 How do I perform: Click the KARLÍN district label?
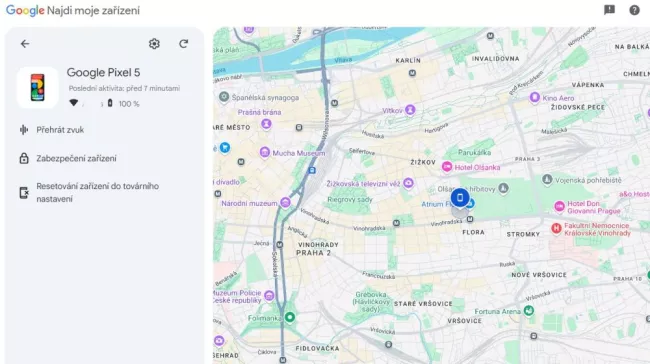coord(408,60)
